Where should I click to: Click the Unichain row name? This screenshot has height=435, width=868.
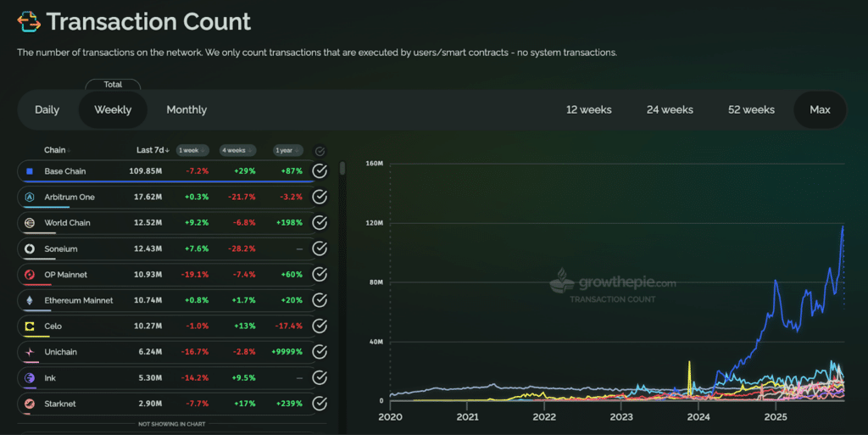(60, 352)
